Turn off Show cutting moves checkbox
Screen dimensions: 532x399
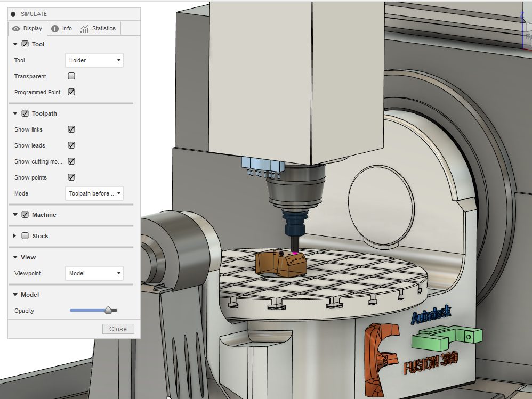[x=71, y=161]
